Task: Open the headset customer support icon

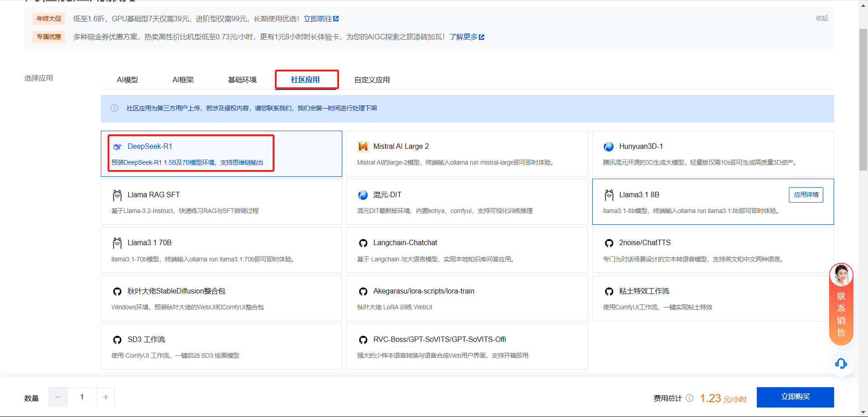Action: (x=841, y=364)
